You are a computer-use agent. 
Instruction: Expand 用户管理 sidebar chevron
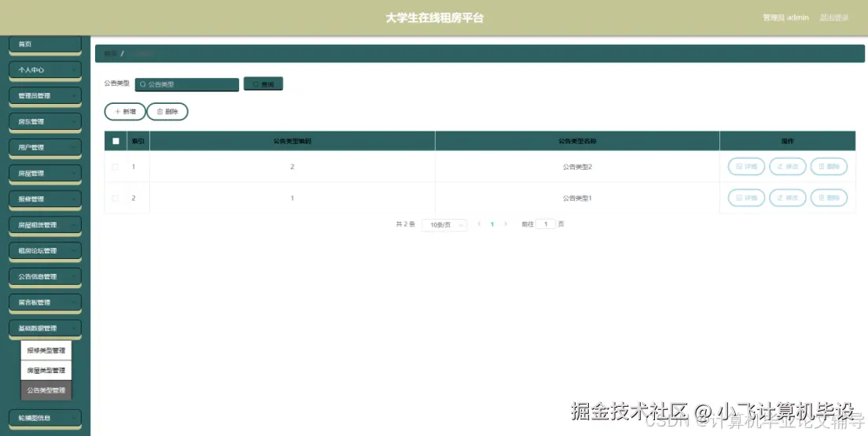tap(74, 147)
